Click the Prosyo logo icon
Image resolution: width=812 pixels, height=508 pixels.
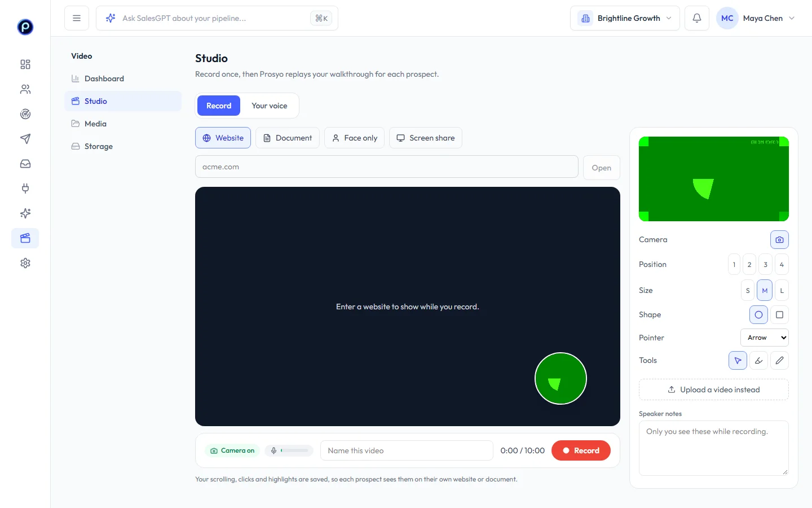tap(25, 27)
